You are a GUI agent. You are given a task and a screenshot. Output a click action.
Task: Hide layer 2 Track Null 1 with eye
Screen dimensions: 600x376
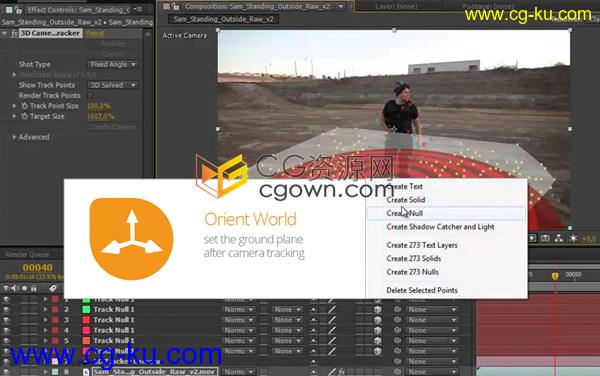point(6,309)
